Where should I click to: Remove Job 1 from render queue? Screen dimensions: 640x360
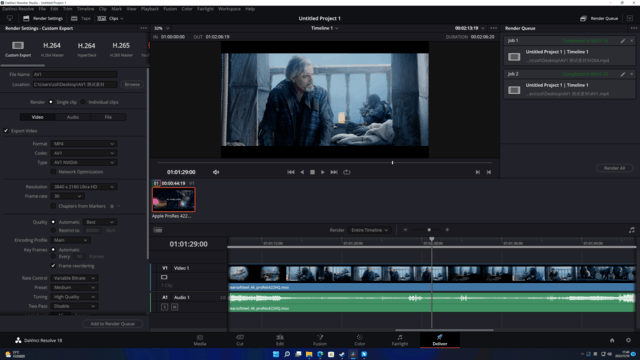click(x=631, y=41)
